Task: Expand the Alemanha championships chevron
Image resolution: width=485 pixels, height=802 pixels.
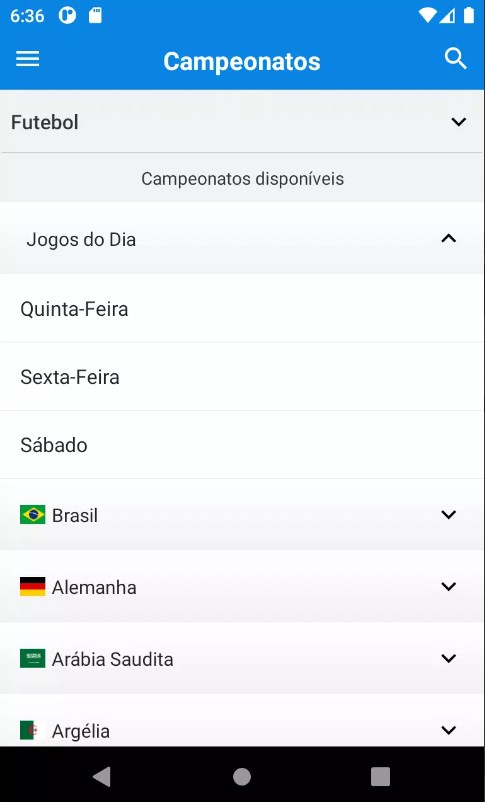Action: (x=449, y=587)
